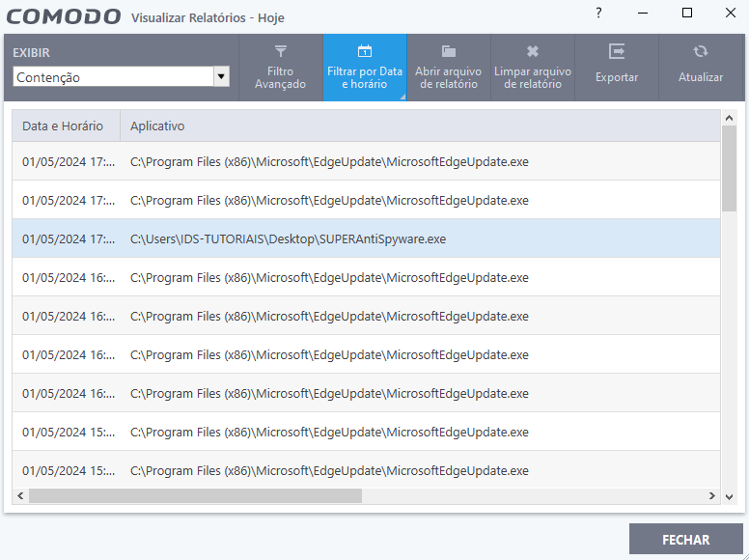The image size is (749, 560).
Task: Click the Filtrar por Data e horário calendar icon
Action: coord(365,52)
